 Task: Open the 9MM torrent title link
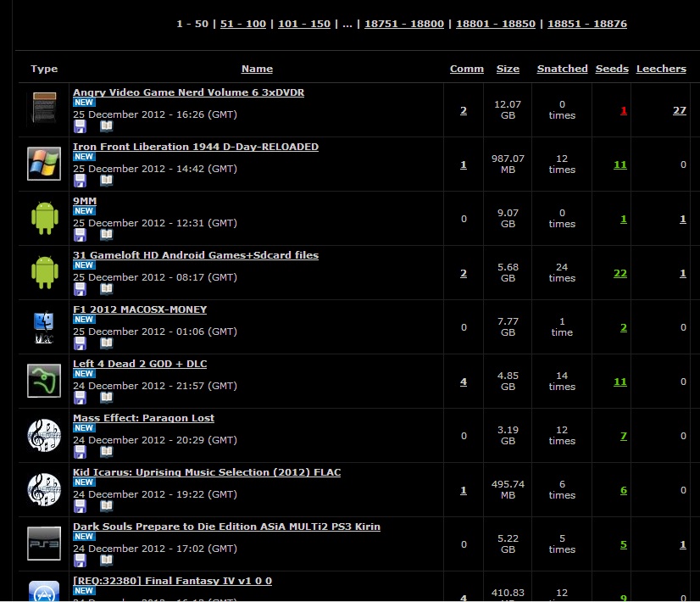tap(85, 201)
